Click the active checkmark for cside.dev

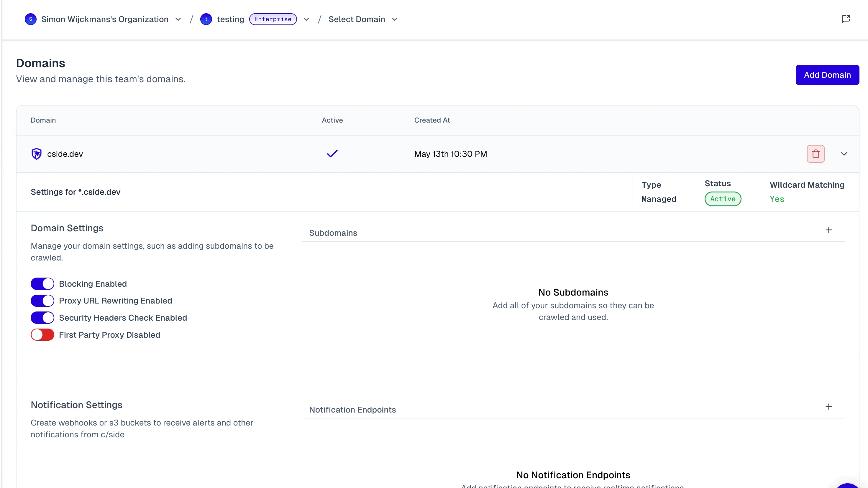tap(332, 154)
